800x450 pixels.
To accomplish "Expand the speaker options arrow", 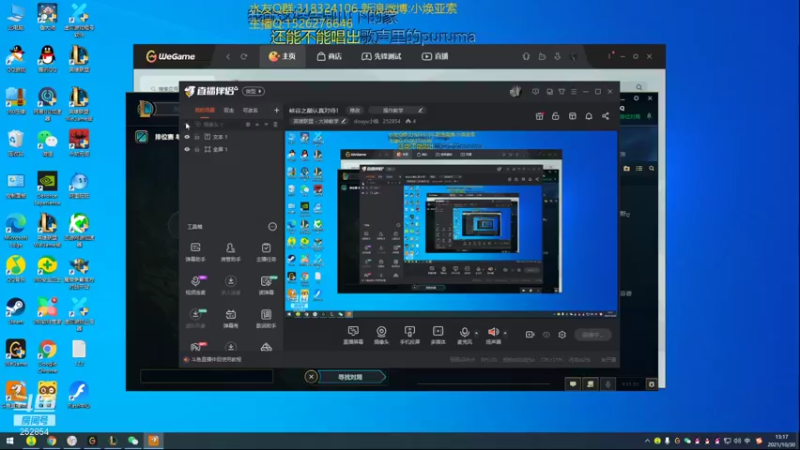I will click(x=505, y=333).
